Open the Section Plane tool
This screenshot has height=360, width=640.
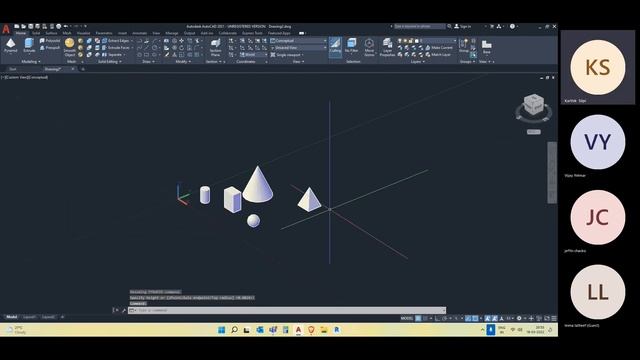pos(216,48)
